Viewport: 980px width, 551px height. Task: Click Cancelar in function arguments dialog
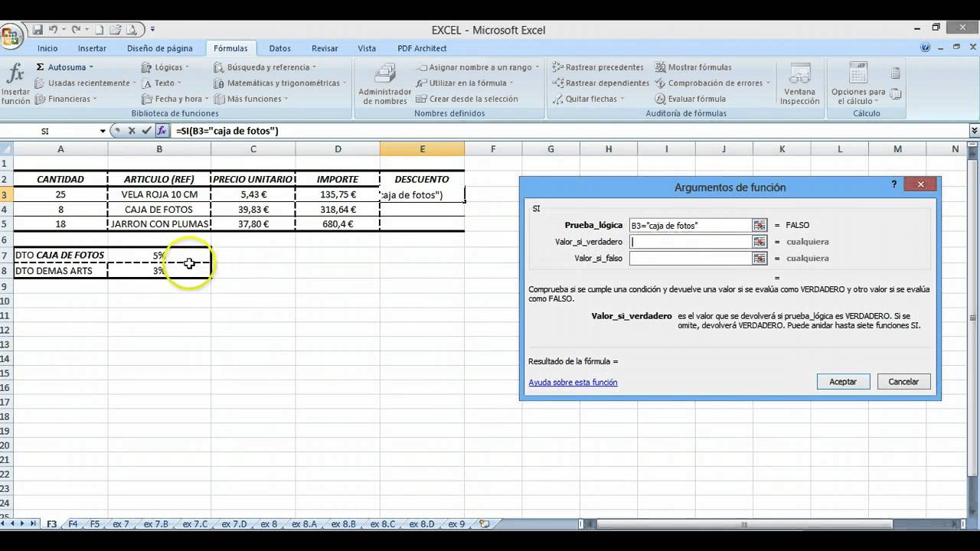click(903, 381)
